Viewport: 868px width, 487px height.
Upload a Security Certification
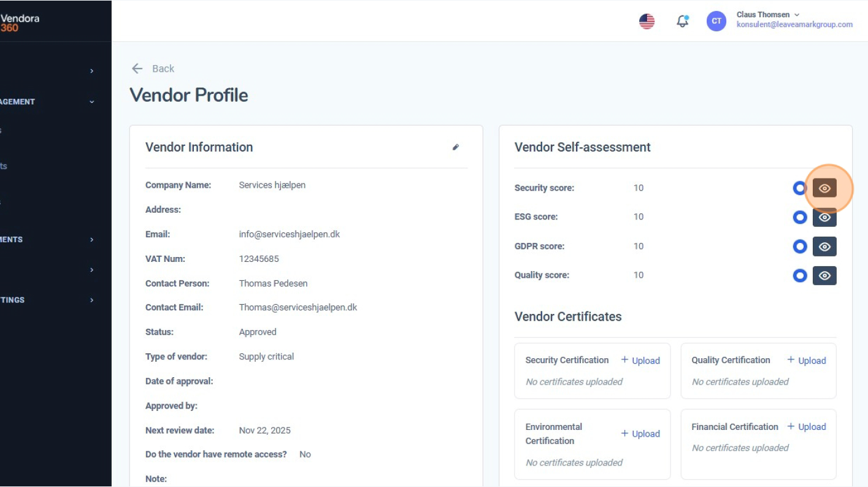coord(640,360)
